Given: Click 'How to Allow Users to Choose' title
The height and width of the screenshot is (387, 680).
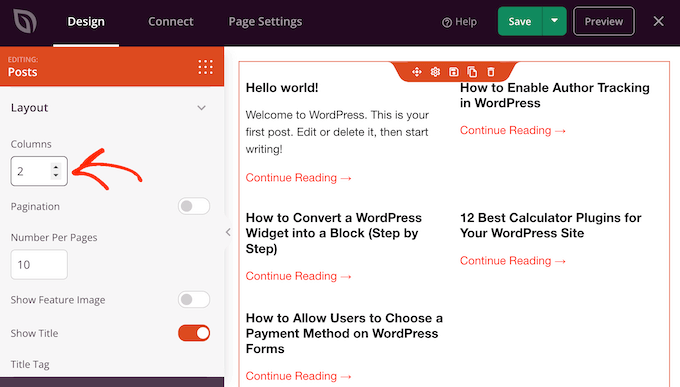Looking at the screenshot, I should click(344, 333).
